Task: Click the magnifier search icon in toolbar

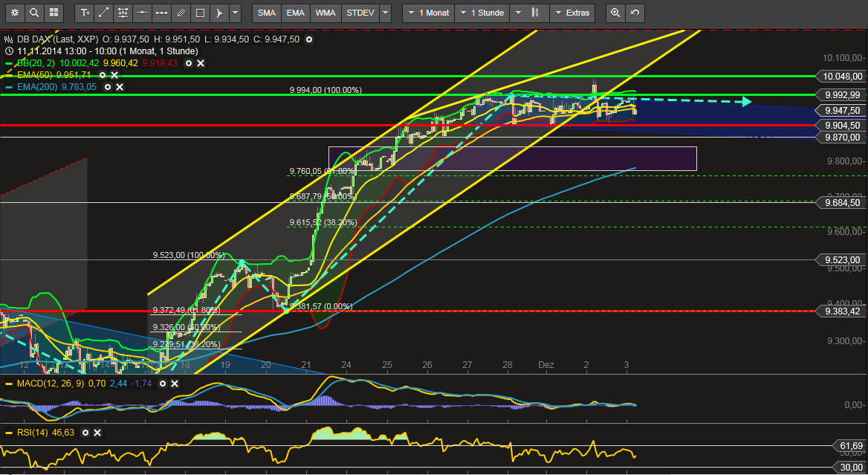Action: pos(34,13)
